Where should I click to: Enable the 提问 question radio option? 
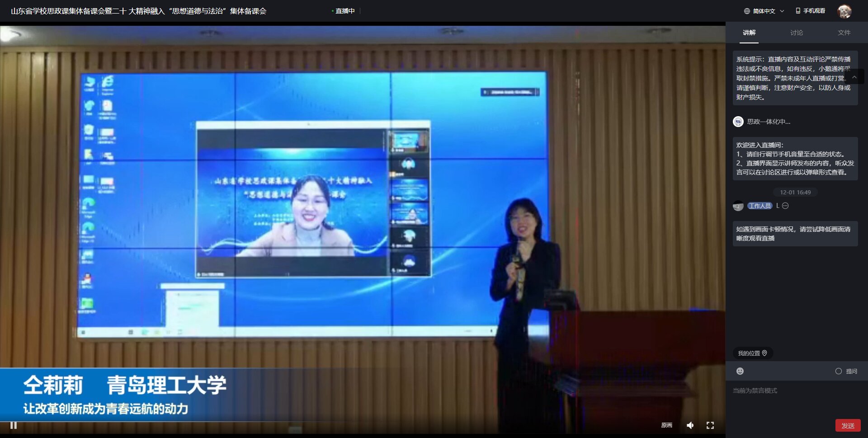[839, 371]
